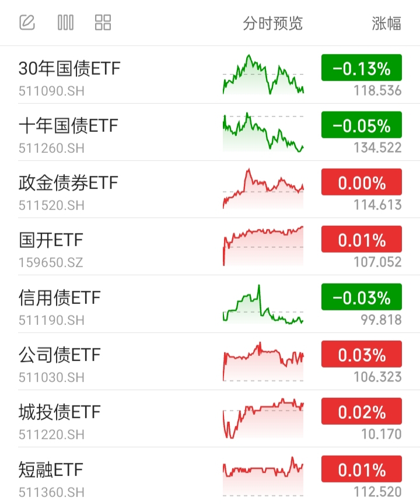The width and height of the screenshot is (420, 504).
Task: Tap the 0.03% badge of 公司债ETF
Action: (x=362, y=355)
